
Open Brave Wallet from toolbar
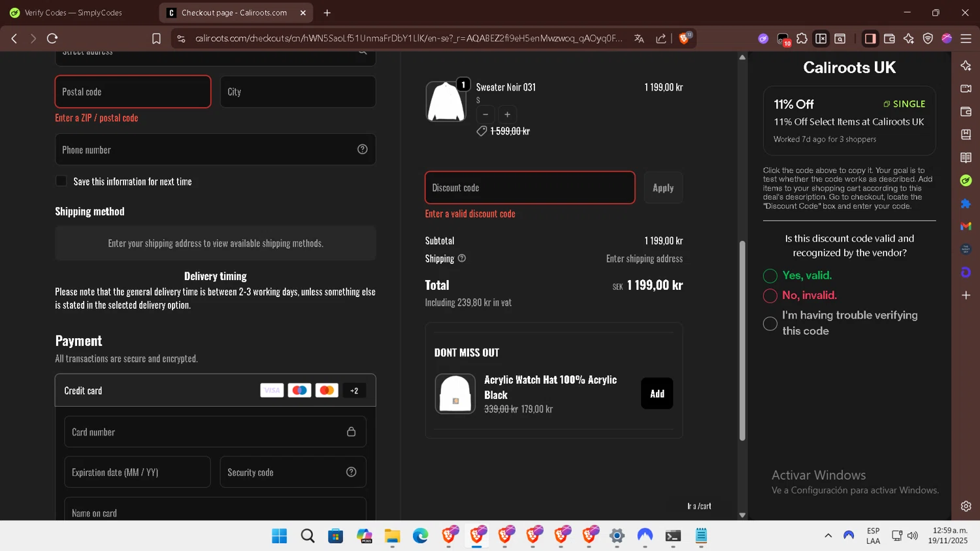pos(889,39)
